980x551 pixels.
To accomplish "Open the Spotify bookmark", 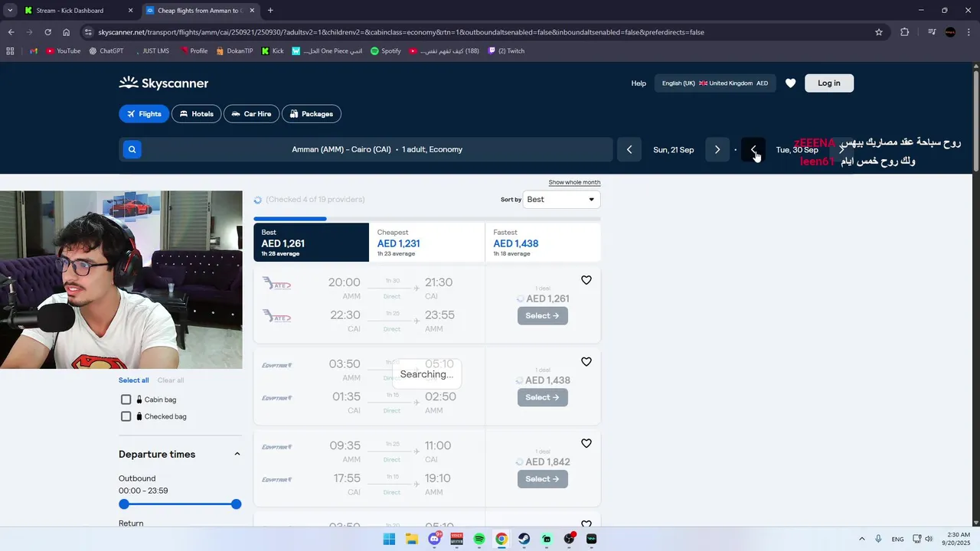I will tap(385, 51).
